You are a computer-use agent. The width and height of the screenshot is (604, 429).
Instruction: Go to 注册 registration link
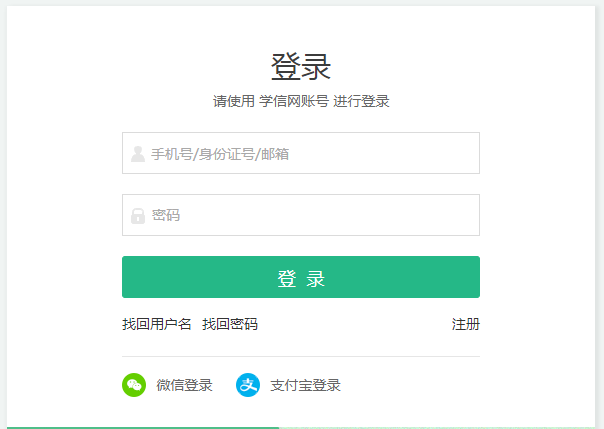pos(466,324)
